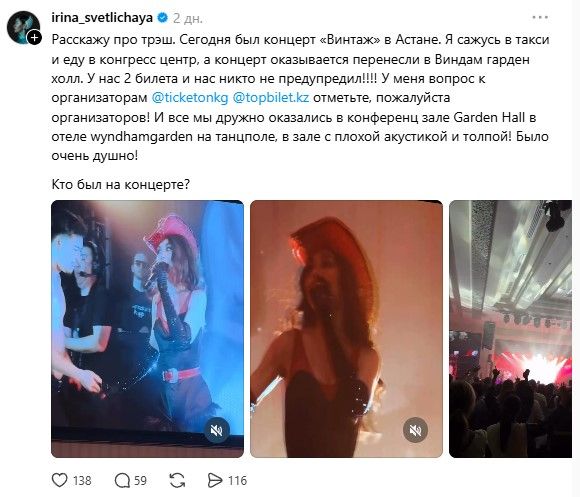This screenshot has width=580, height=497.
Task: Open comments via speech bubble icon
Action: [122, 480]
